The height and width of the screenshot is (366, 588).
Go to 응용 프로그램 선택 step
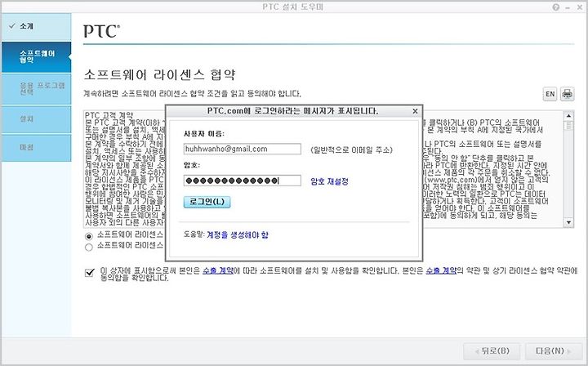[x=37, y=88]
